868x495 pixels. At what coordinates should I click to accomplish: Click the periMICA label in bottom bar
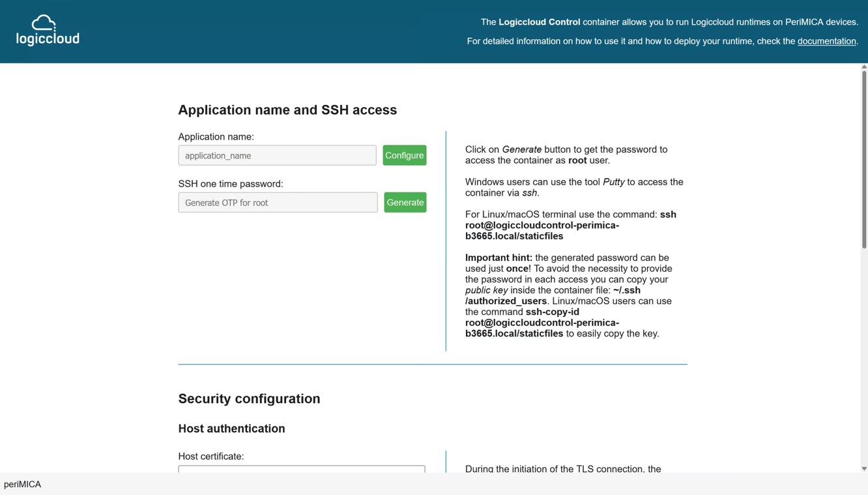click(22, 484)
